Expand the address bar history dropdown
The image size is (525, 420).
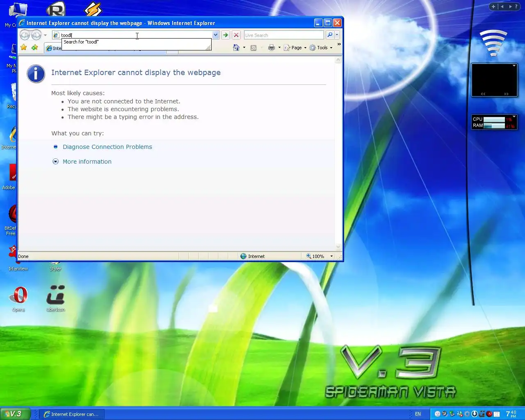[x=215, y=35]
